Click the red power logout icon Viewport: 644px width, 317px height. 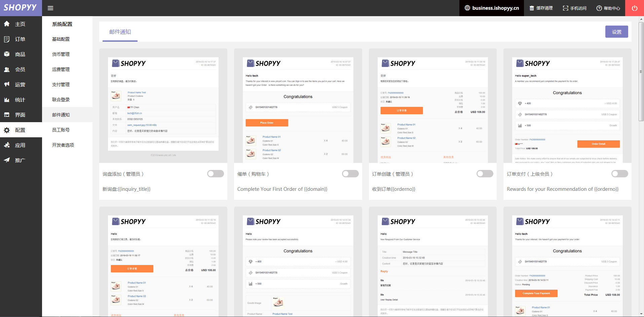[635, 8]
